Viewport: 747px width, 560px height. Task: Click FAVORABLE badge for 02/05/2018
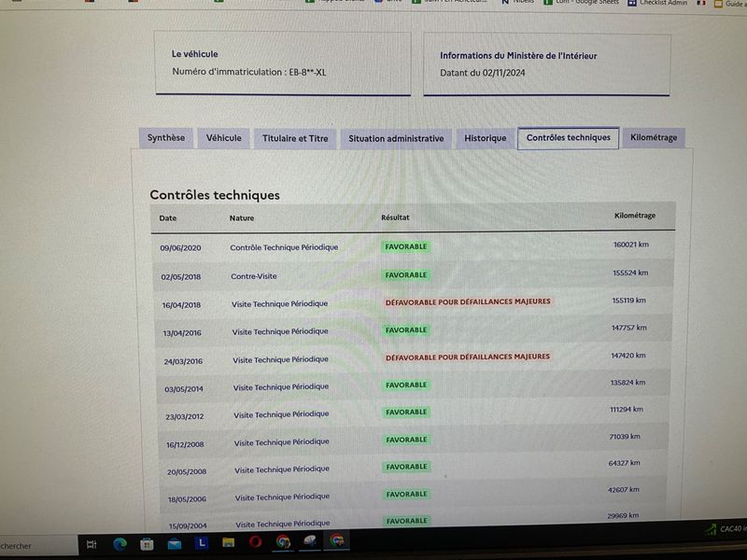click(x=406, y=275)
